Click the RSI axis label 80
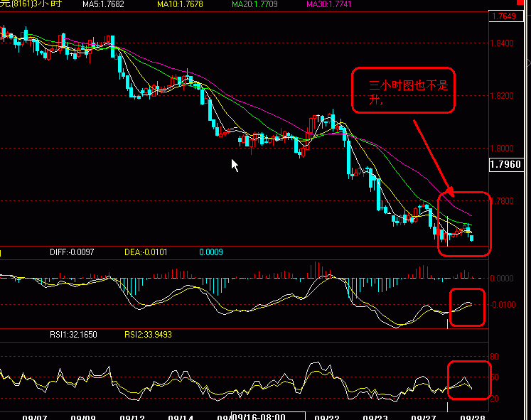The image size is (531, 420). tap(495, 356)
